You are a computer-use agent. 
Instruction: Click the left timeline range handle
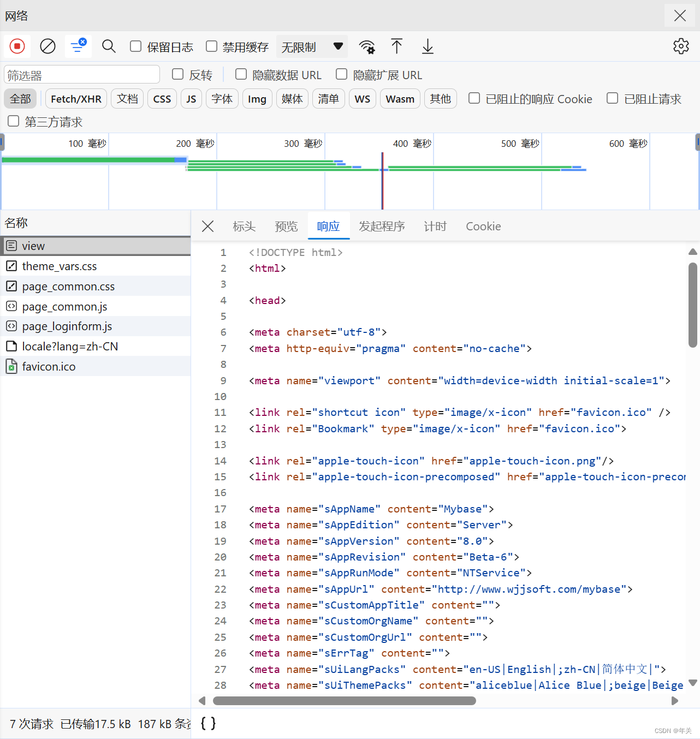(2, 143)
